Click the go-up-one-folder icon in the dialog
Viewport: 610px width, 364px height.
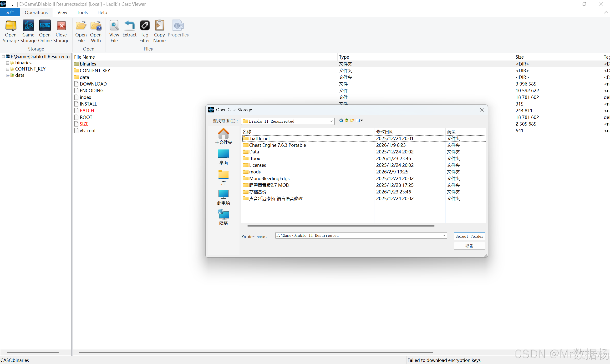click(346, 121)
